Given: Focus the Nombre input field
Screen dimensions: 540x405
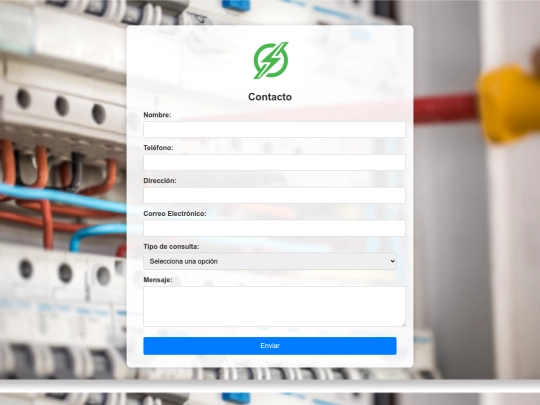Looking at the screenshot, I should point(274,129).
